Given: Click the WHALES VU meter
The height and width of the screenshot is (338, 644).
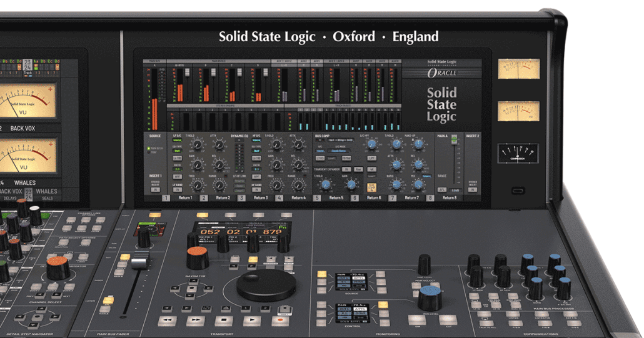Looking at the screenshot, I should click(x=27, y=155).
